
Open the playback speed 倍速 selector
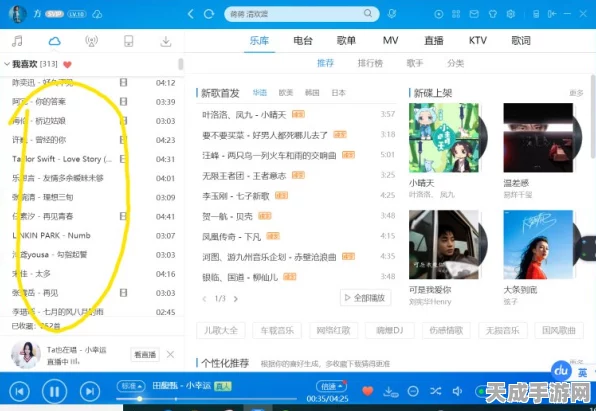click(331, 386)
